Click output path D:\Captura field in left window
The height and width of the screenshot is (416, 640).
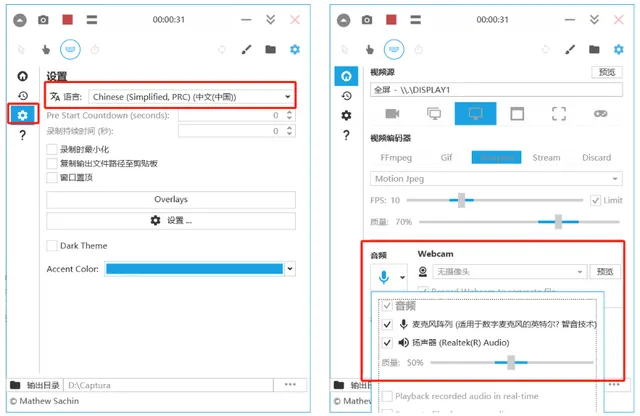coord(168,385)
